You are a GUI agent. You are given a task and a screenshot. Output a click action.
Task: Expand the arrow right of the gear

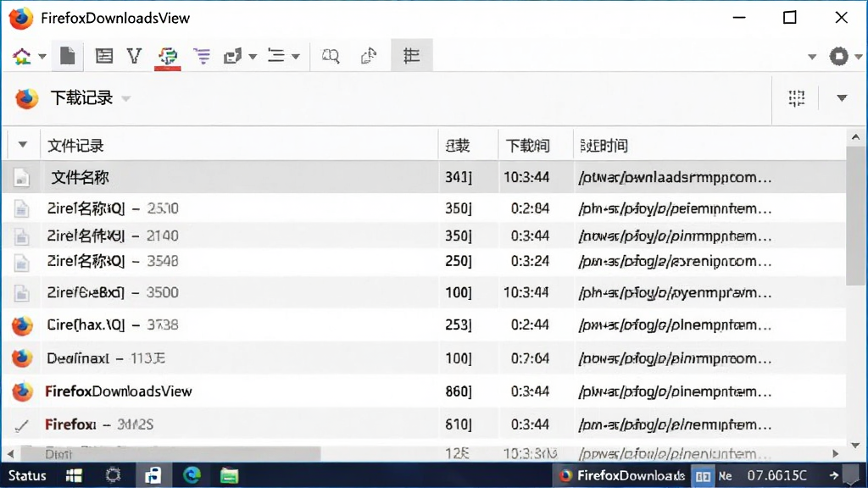coord(859,57)
